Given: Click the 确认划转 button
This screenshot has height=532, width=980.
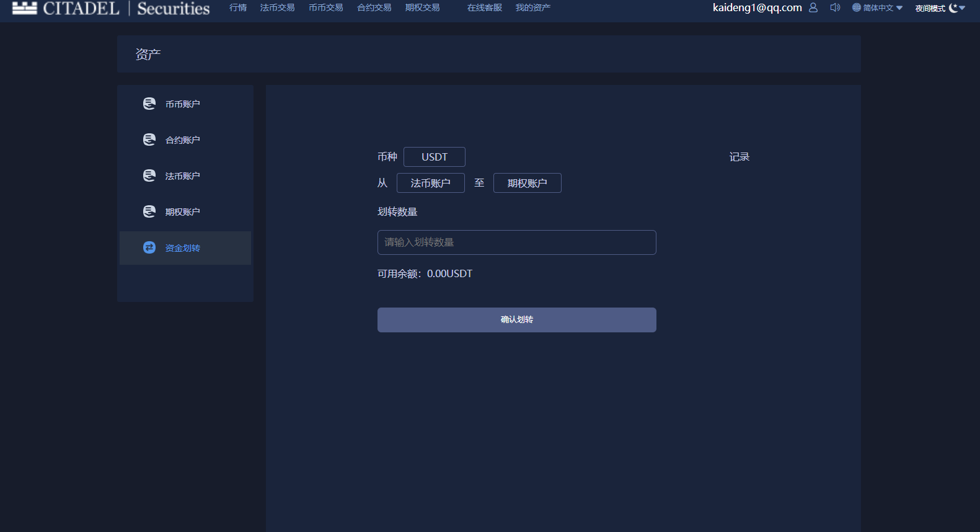Looking at the screenshot, I should 517,320.
